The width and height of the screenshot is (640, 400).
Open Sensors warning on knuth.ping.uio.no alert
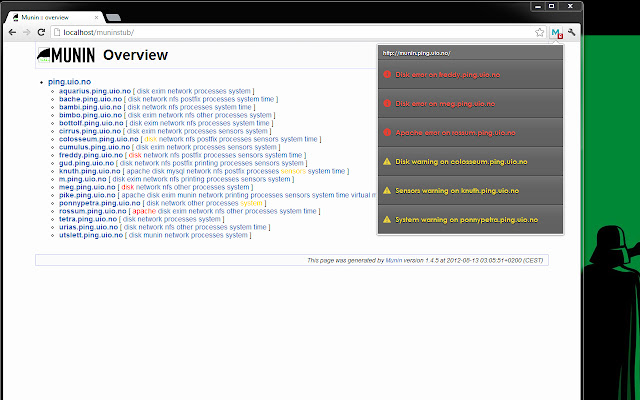pos(470,190)
